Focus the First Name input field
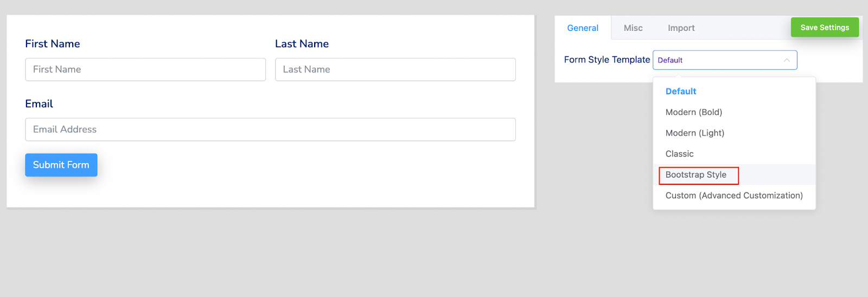 point(145,70)
